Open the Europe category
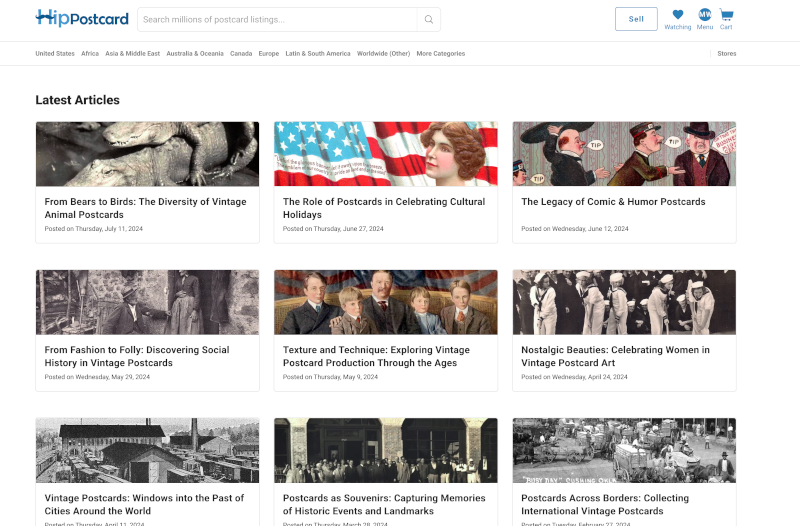The height and width of the screenshot is (526, 800). coord(269,54)
